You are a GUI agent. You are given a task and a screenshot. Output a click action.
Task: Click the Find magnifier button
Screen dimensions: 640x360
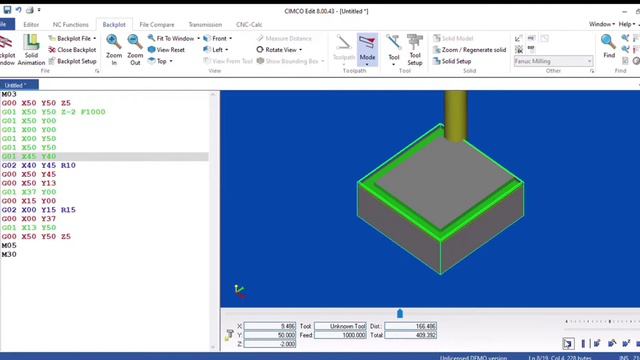609,46
